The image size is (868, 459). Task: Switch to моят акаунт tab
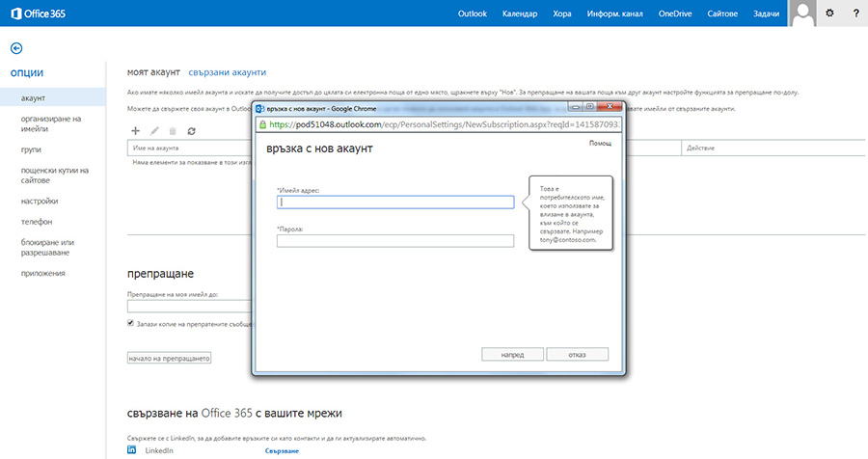tap(154, 72)
